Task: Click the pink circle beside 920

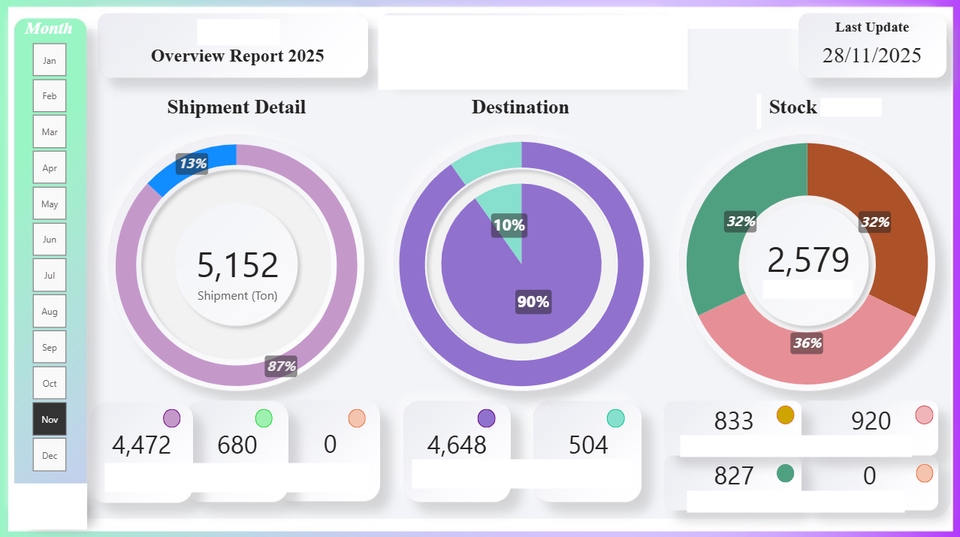Action: [924, 415]
